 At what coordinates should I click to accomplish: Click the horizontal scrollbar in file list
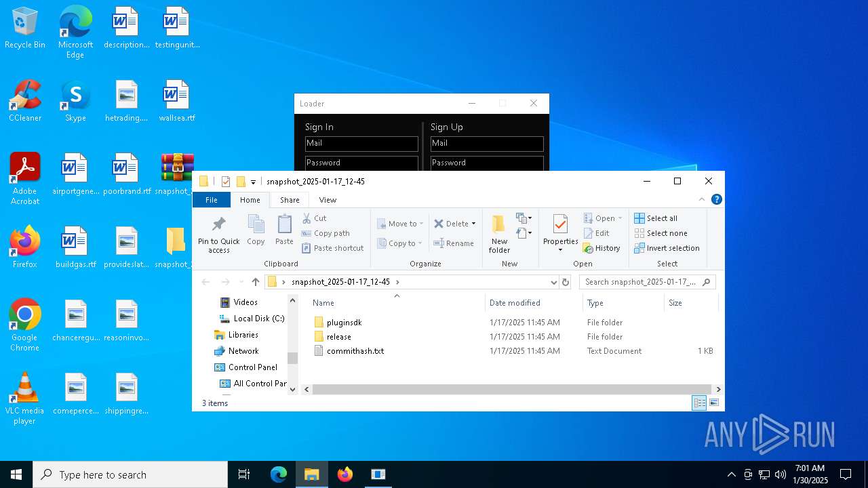click(513, 390)
